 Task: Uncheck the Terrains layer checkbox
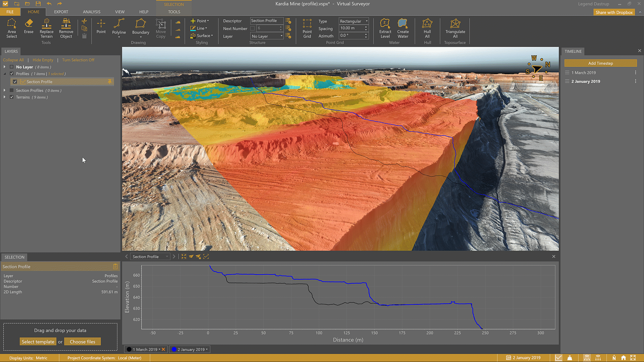pyautogui.click(x=12, y=97)
